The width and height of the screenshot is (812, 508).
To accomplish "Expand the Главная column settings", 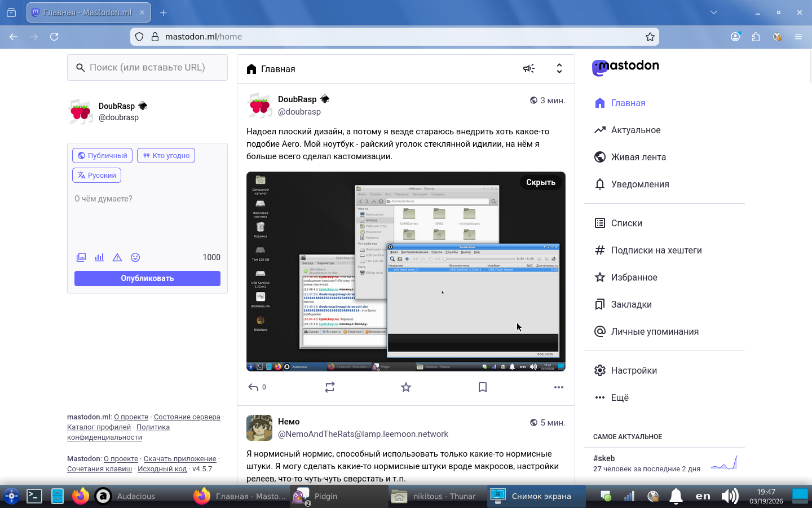I will [x=559, y=69].
